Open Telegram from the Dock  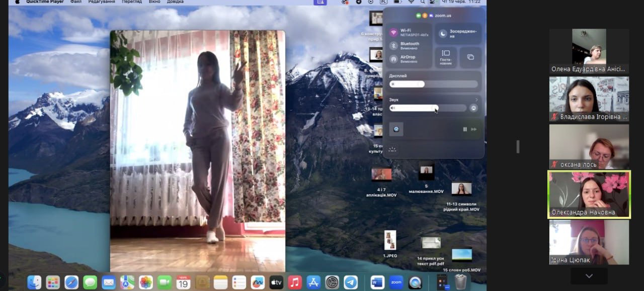[x=351, y=282]
